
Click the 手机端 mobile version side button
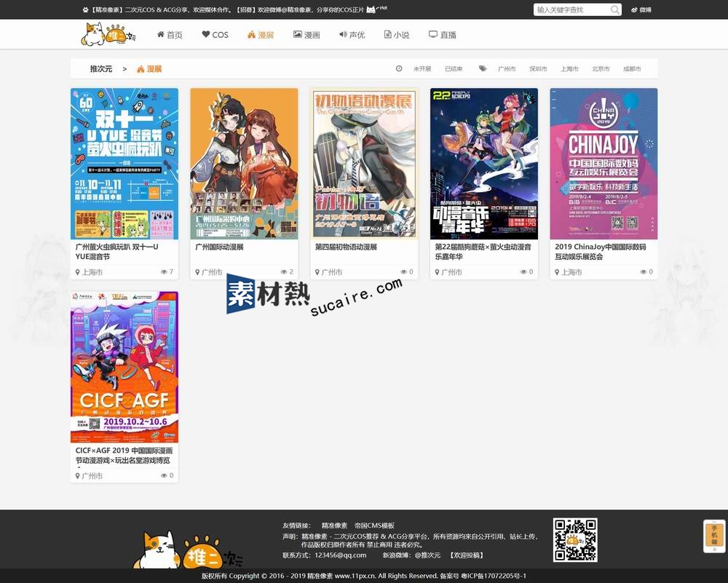tap(714, 536)
